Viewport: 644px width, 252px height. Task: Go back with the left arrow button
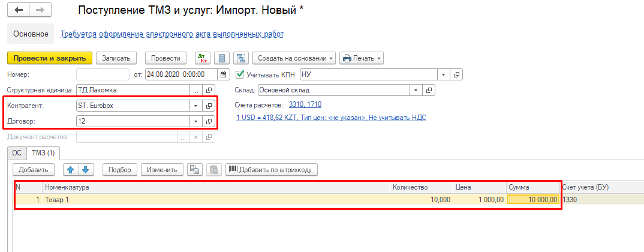click(x=19, y=10)
